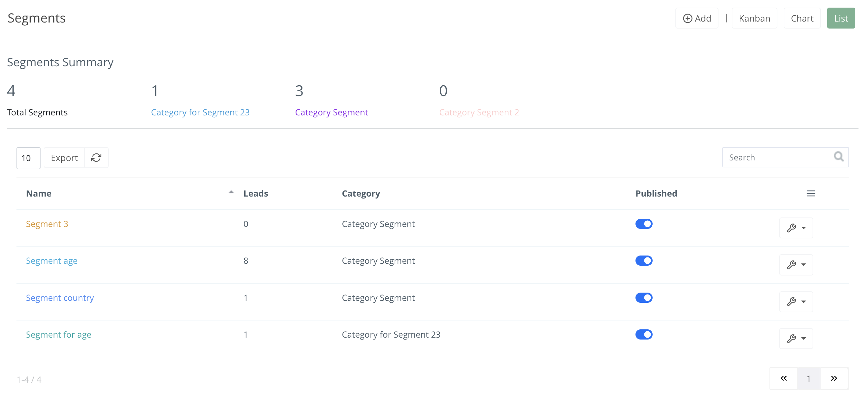Click the search magnifier icon
This screenshot has height=395, width=868.
pos(839,157)
